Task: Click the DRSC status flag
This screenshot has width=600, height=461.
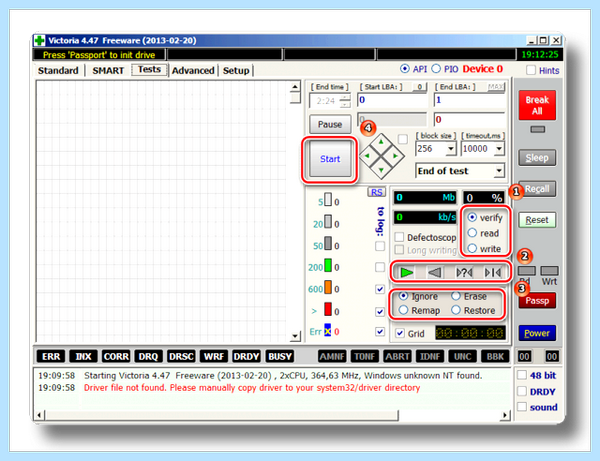Action: point(181,357)
